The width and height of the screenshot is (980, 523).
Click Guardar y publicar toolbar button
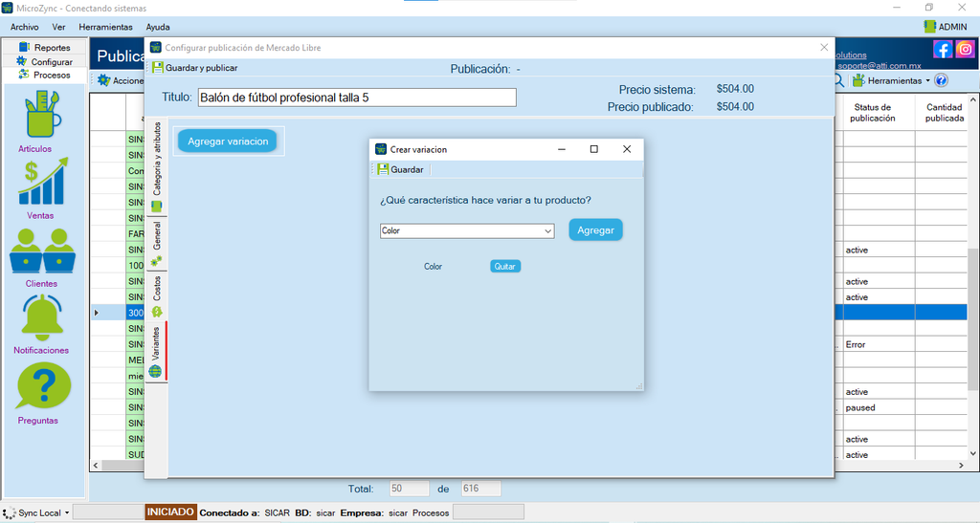click(195, 67)
